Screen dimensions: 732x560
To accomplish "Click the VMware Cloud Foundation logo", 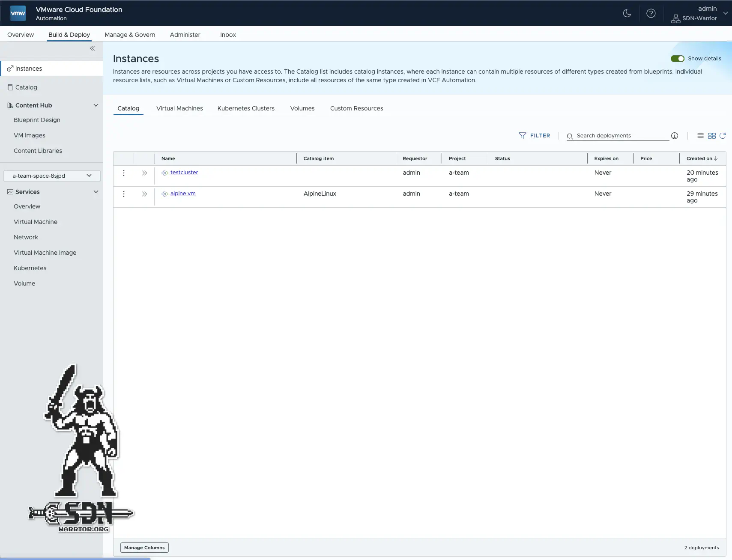I will 18,13.
